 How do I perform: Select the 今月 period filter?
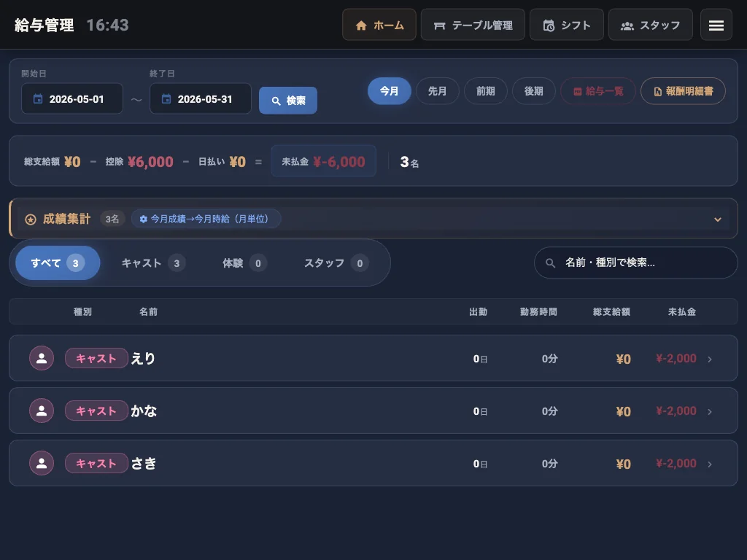coord(390,91)
